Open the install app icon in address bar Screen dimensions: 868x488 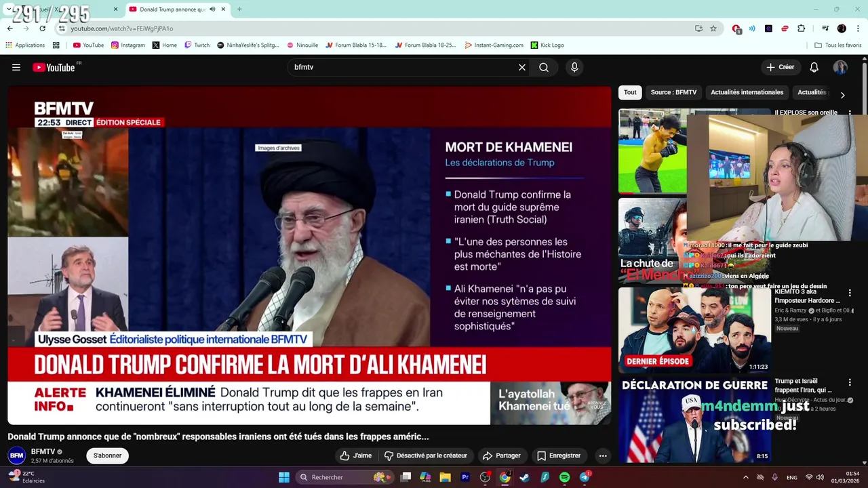(698, 28)
